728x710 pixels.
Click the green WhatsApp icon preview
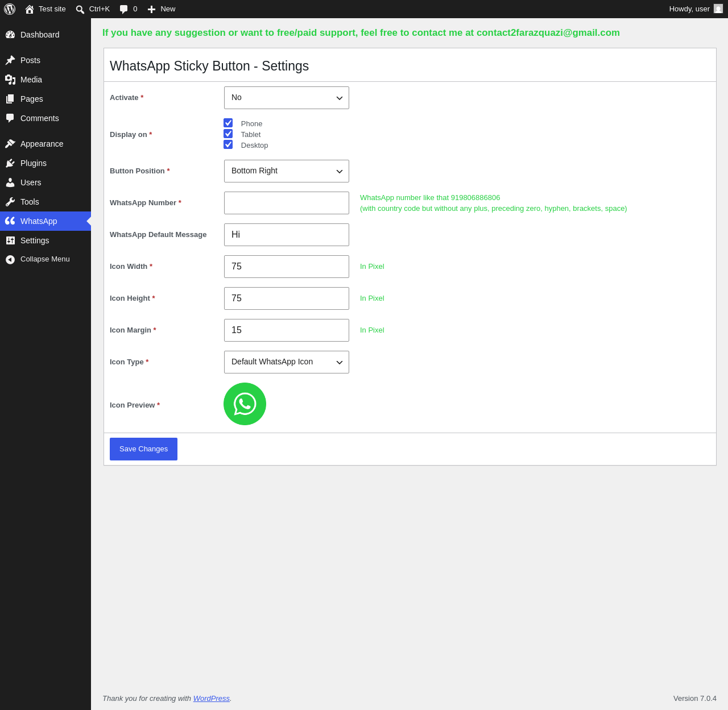245,404
